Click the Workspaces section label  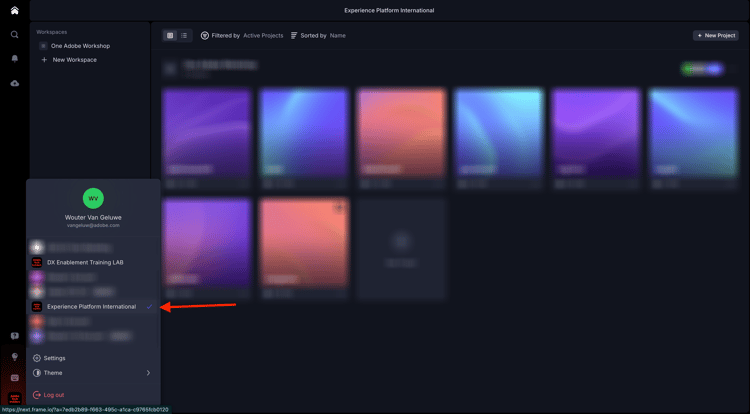pyautogui.click(x=52, y=32)
